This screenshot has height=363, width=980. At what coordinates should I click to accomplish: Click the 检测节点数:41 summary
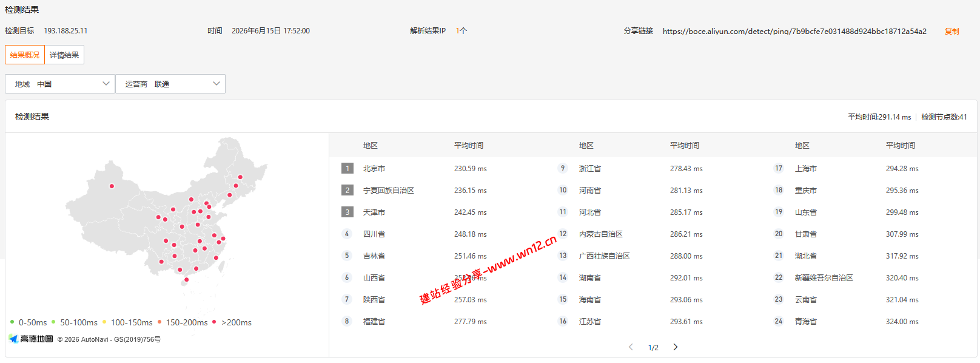pyautogui.click(x=944, y=117)
